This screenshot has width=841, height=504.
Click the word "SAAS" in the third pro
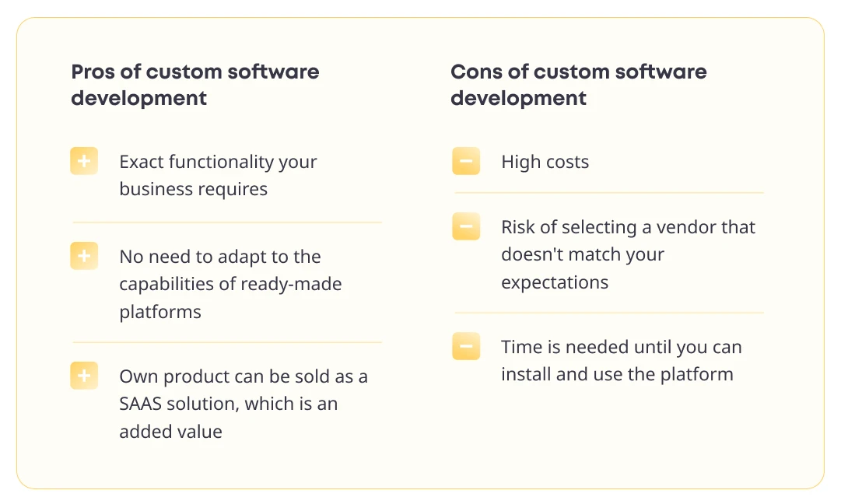click(141, 404)
